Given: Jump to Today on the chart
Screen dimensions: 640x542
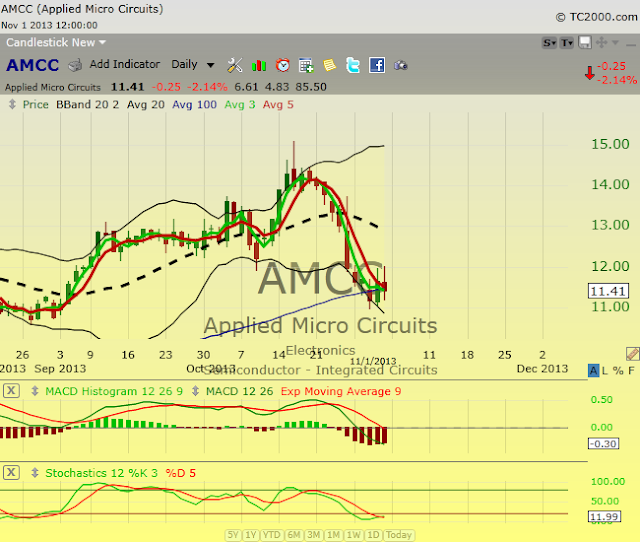Looking at the screenshot, I should click(x=399, y=535).
